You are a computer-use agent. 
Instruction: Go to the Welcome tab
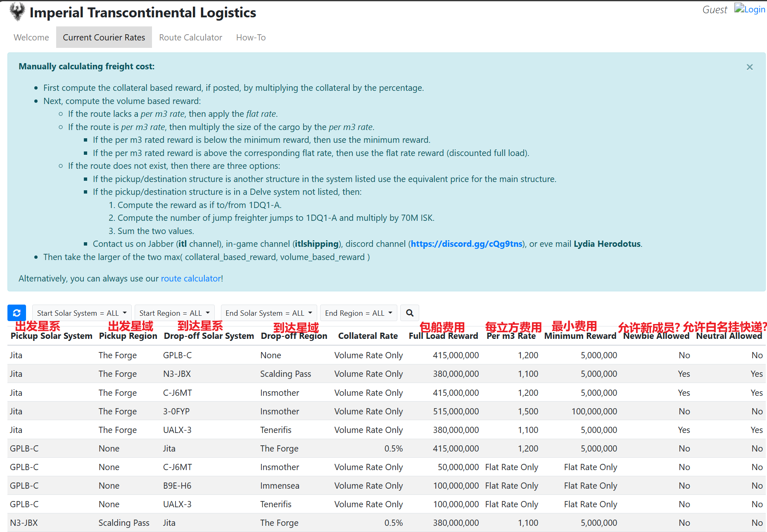(x=31, y=37)
